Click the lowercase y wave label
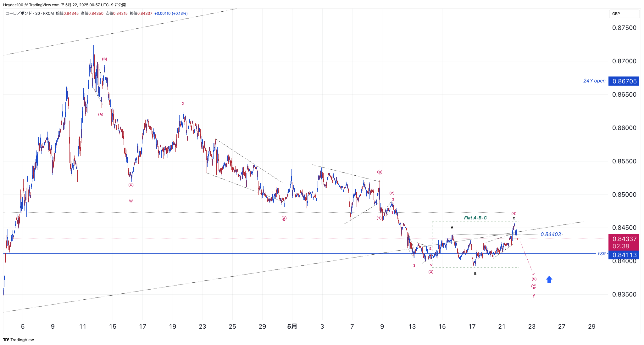644x345 pixels. pos(534,295)
